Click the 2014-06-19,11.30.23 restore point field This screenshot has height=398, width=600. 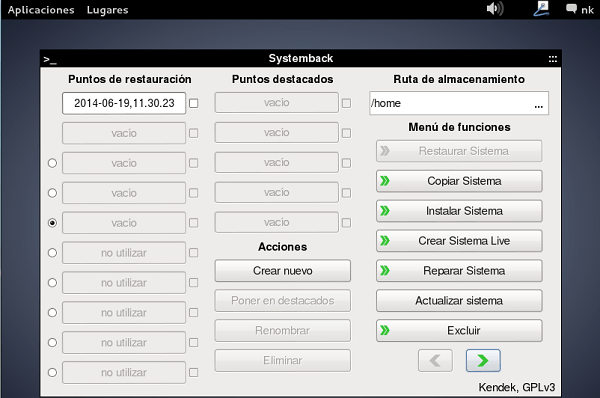(x=124, y=103)
